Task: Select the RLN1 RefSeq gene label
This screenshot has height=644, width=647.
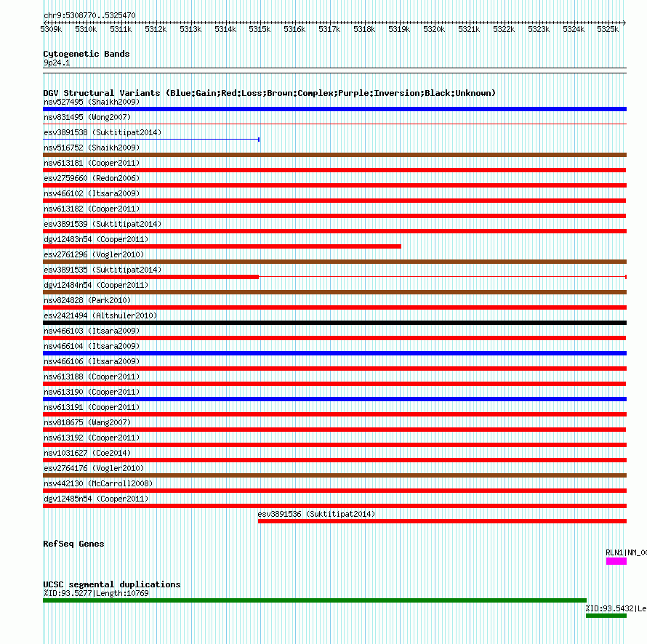Action: click(x=626, y=553)
